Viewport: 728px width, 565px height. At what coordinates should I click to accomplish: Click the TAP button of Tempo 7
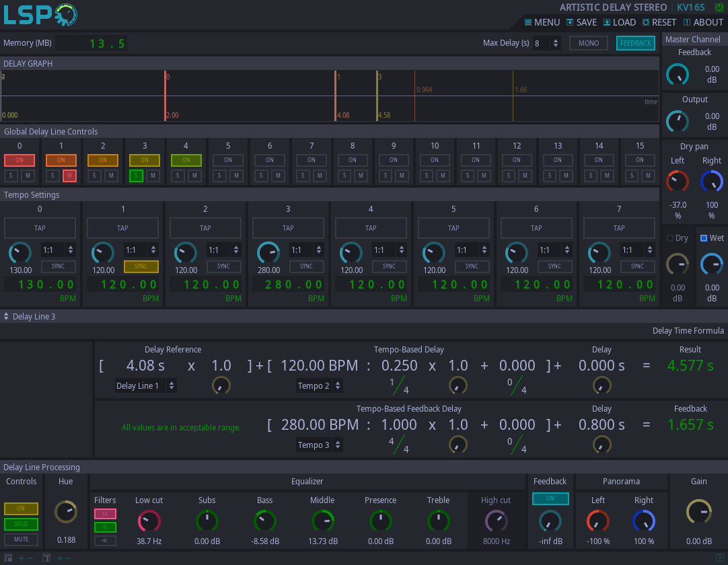pyautogui.click(x=619, y=229)
